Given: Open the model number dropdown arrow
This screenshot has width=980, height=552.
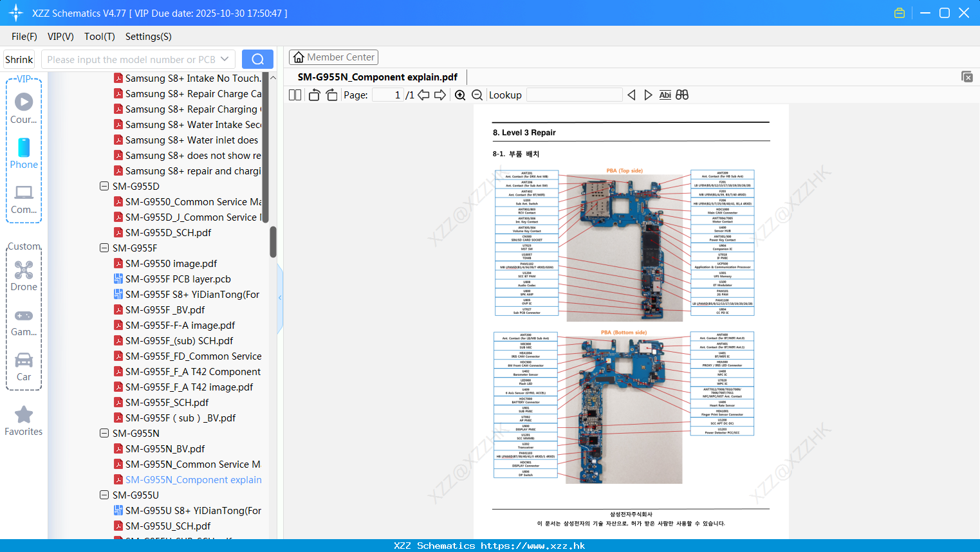Looking at the screenshot, I should (225, 59).
